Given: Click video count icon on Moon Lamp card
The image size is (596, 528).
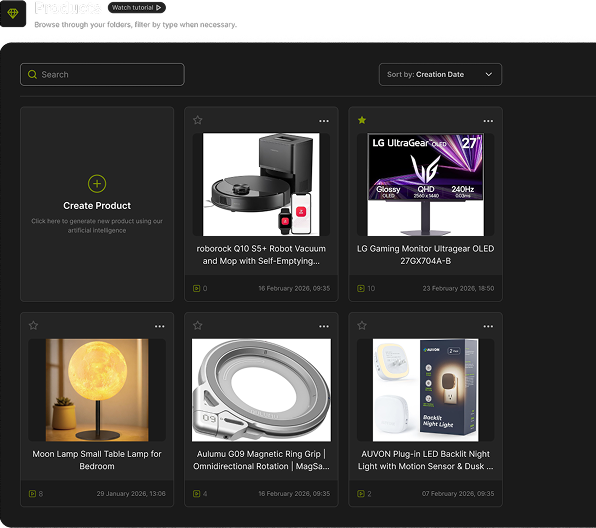Looking at the screenshot, I should pyautogui.click(x=32, y=494).
